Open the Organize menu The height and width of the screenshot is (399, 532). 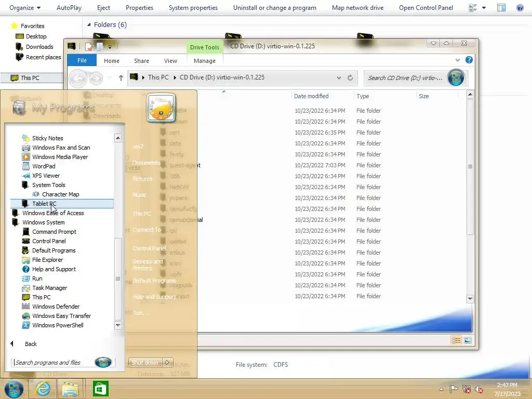25,8
